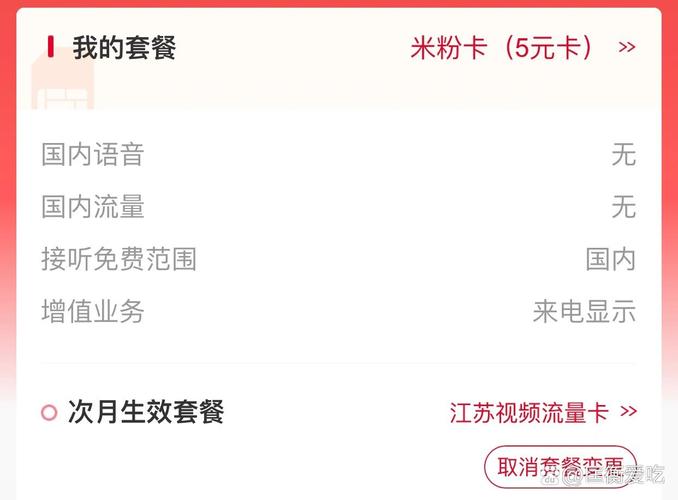The width and height of the screenshot is (678, 500).
Task: Click the red bar beside 我的套餐
Action: click(50, 47)
